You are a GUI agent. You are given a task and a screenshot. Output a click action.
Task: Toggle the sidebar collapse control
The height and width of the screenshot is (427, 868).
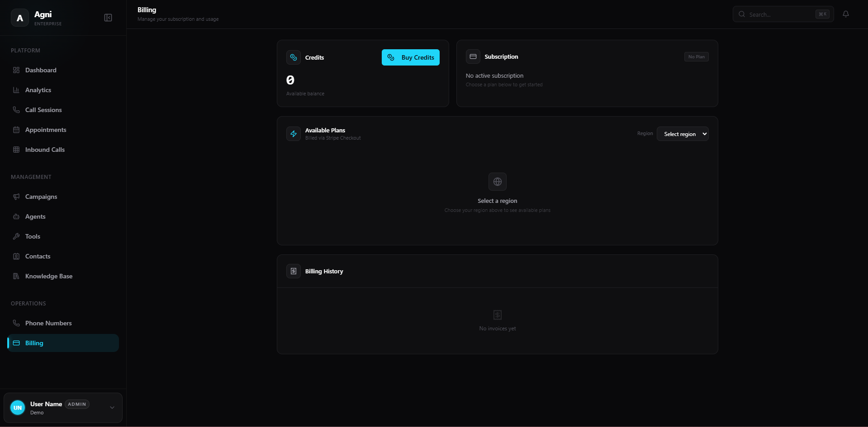108,18
